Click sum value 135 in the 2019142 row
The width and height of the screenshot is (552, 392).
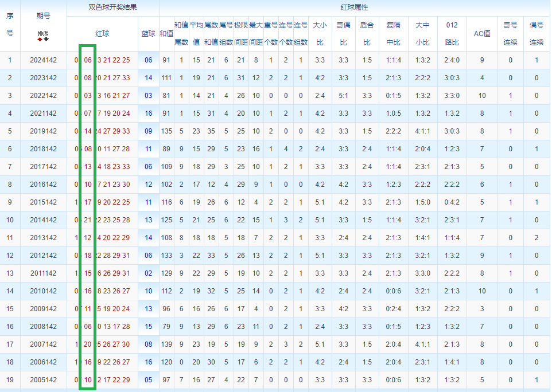pyautogui.click(x=166, y=131)
